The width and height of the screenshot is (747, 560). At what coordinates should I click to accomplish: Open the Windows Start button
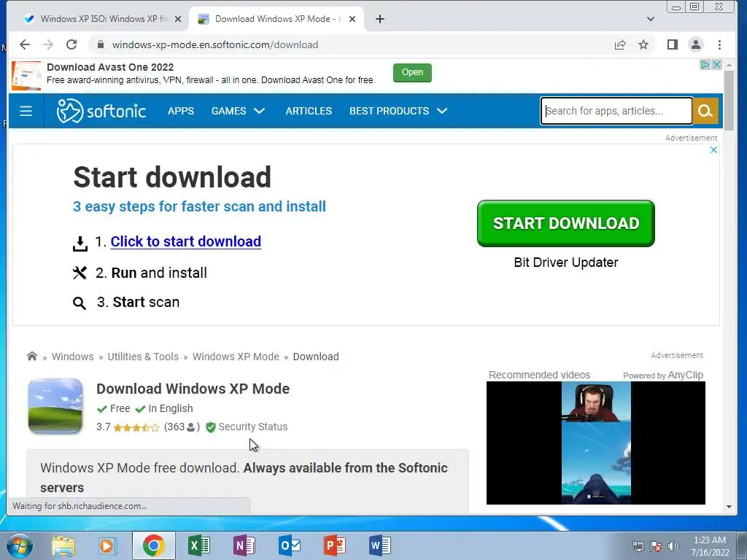point(20,545)
